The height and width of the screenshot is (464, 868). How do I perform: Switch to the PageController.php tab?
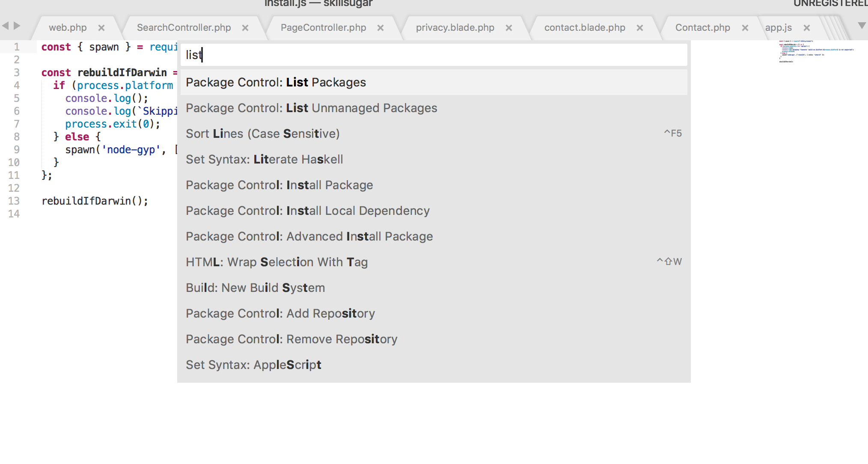[323, 28]
